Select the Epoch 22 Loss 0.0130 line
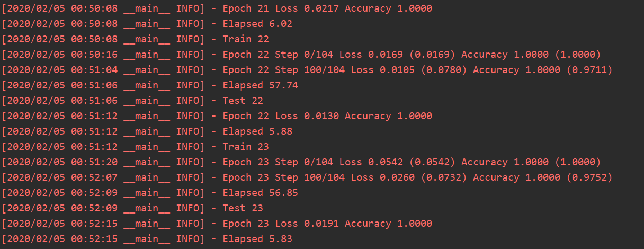Image resolution: width=644 pixels, height=249 pixels. (x=327, y=116)
